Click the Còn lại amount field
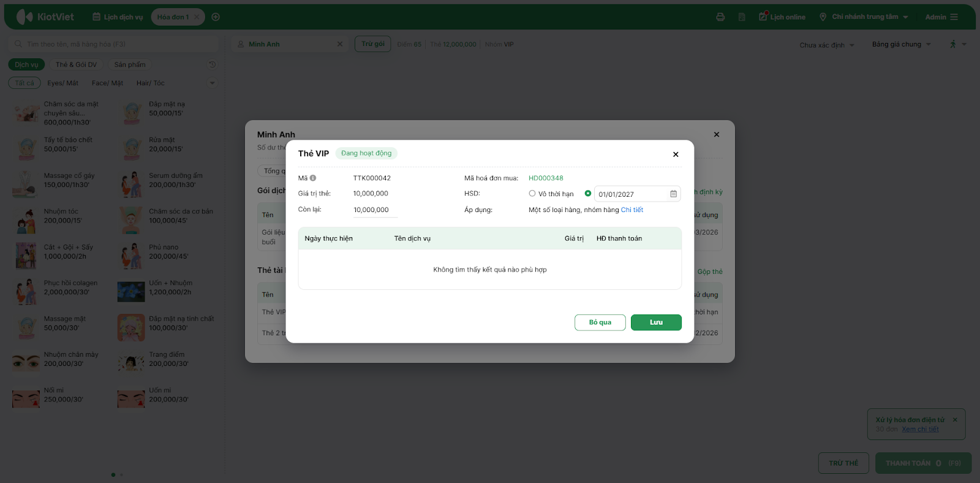The image size is (980, 483). point(375,210)
